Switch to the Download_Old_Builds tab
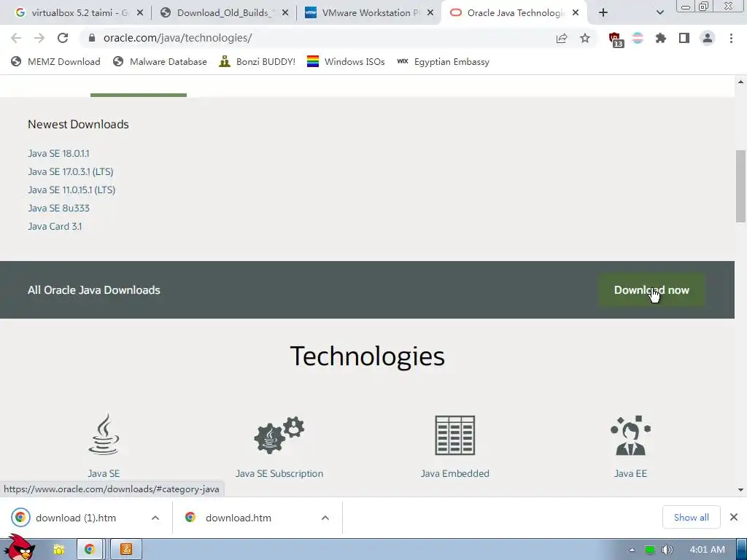This screenshot has width=747, height=560. [x=223, y=13]
